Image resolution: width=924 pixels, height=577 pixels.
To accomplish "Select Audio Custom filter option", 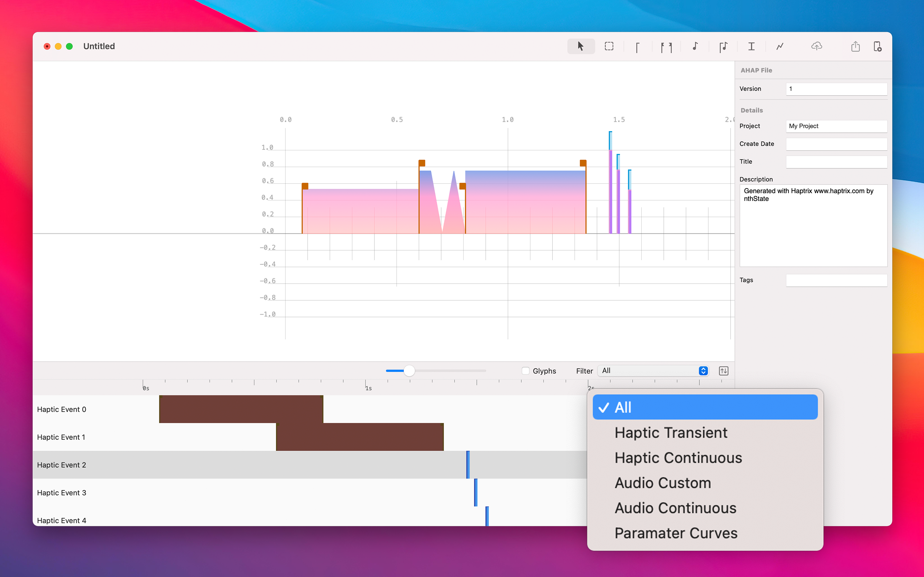I will pyautogui.click(x=663, y=483).
